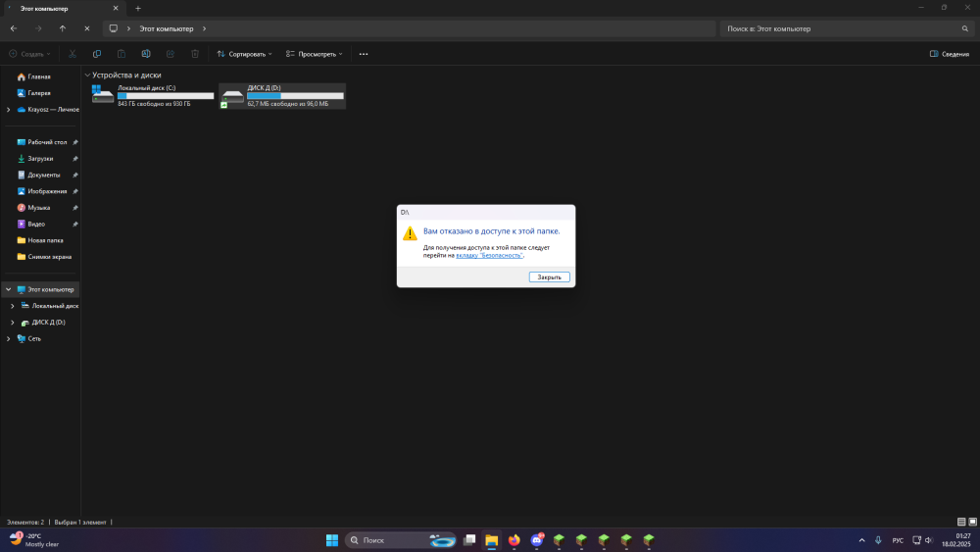This screenshot has width=980, height=552.
Task: Click the Закрыть button in the dialog
Action: click(x=550, y=276)
